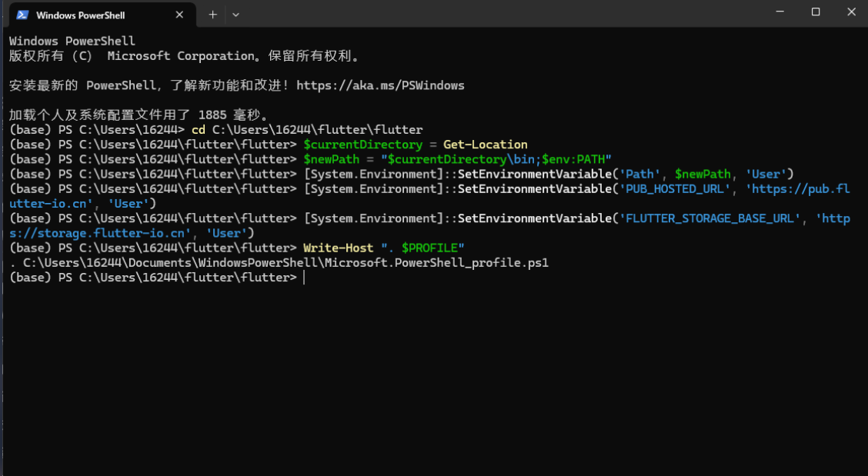Click the '1885' load time value
Image resolution: width=868 pixels, height=476 pixels.
(212, 115)
